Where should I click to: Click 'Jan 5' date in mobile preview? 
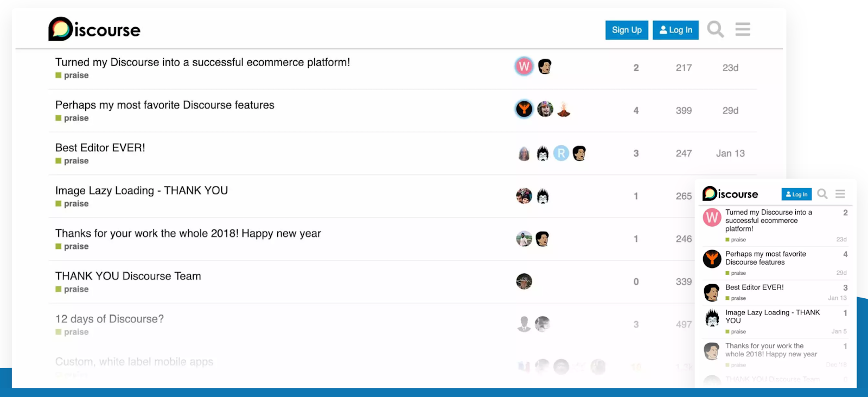839,331
